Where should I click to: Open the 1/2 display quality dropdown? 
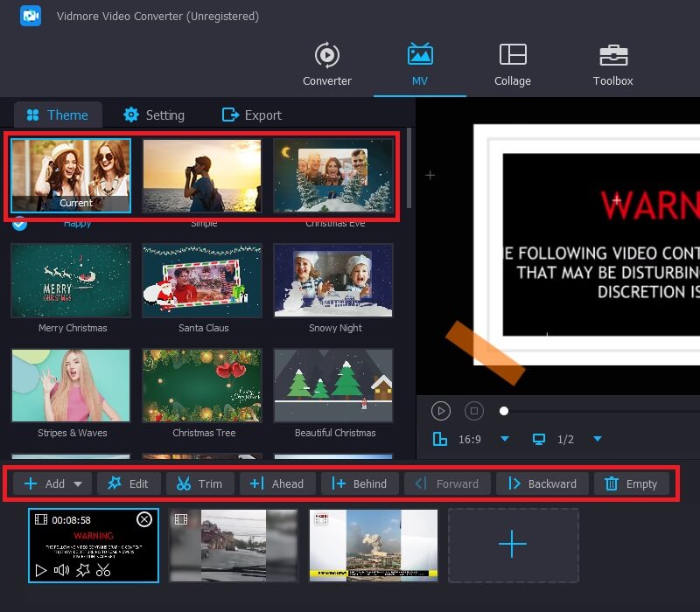pyautogui.click(x=597, y=439)
